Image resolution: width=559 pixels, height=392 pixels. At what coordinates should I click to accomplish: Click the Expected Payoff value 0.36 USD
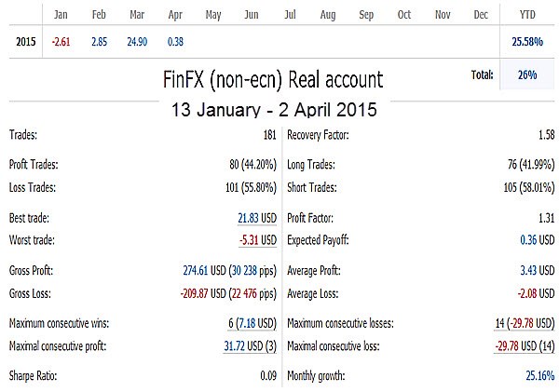[x=538, y=240]
